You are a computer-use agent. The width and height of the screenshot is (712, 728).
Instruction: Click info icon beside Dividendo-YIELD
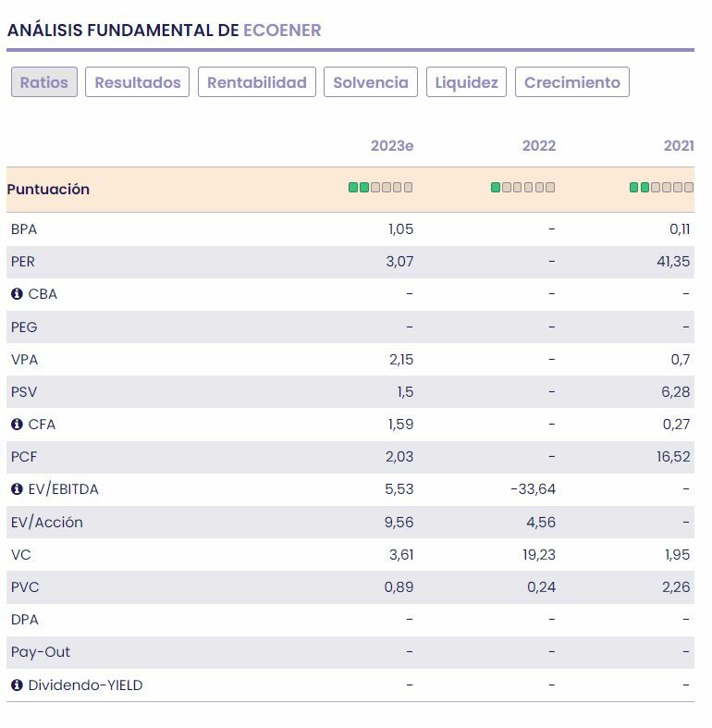tap(17, 685)
